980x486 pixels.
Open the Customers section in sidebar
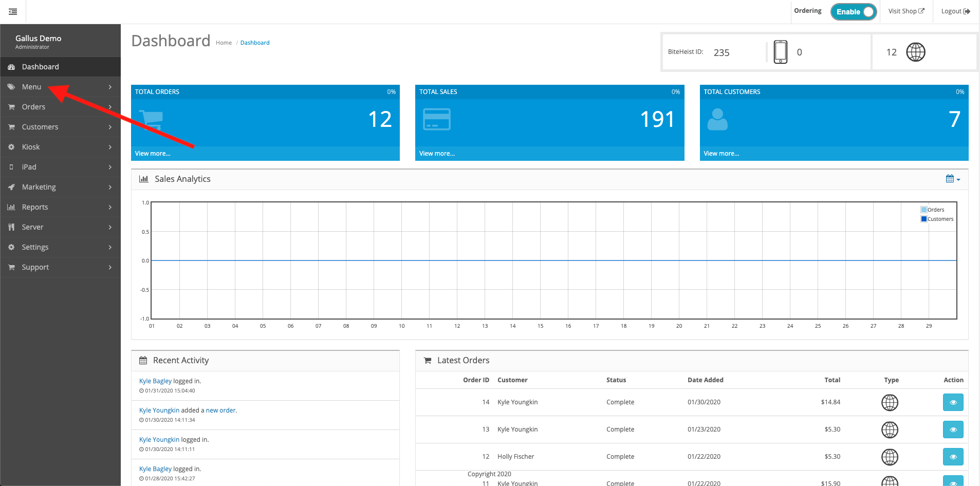tap(60, 127)
